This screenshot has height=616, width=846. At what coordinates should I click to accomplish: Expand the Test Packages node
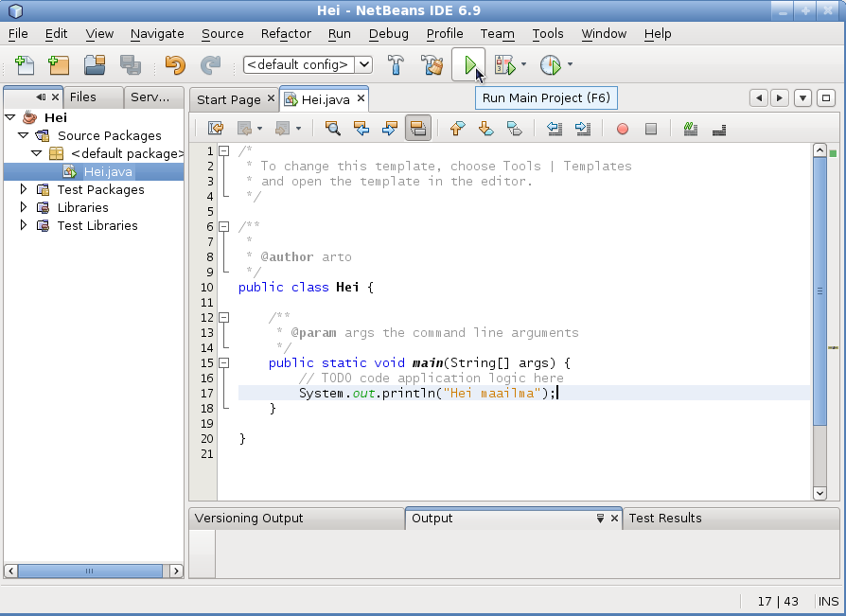point(24,189)
